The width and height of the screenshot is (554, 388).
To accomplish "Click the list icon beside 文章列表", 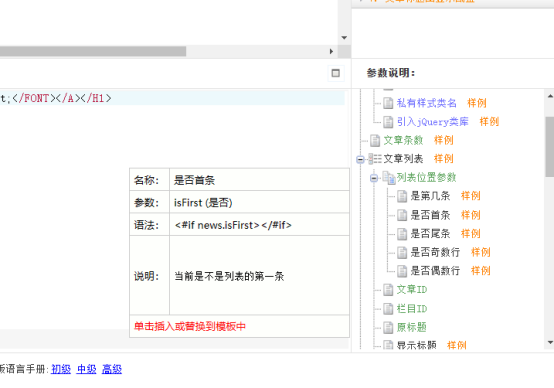I will click(x=375, y=159).
